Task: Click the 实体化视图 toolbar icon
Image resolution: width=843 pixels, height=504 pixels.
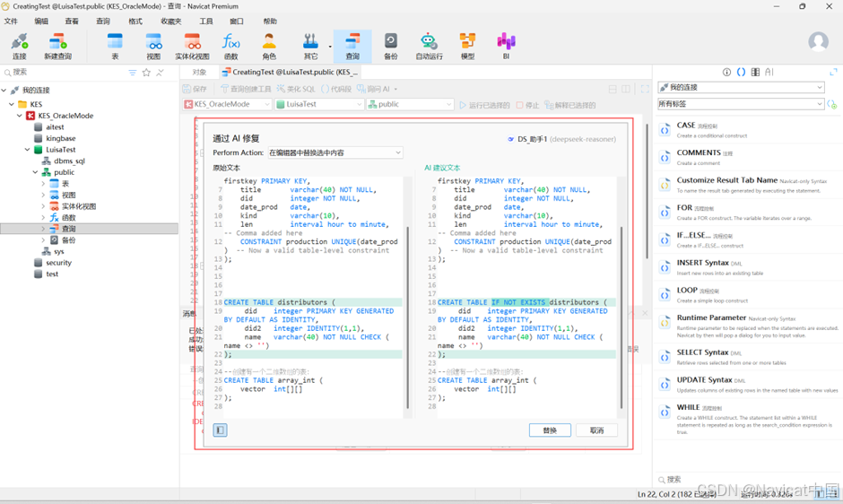Action: [193, 47]
